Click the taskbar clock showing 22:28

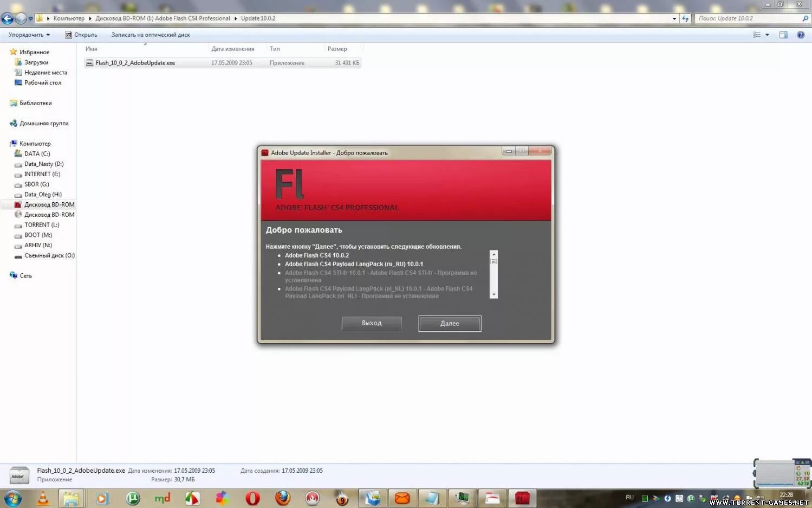tap(786, 495)
